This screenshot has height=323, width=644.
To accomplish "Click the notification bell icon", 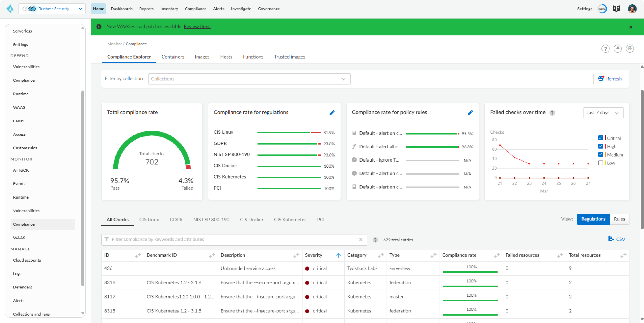I will (618, 48).
